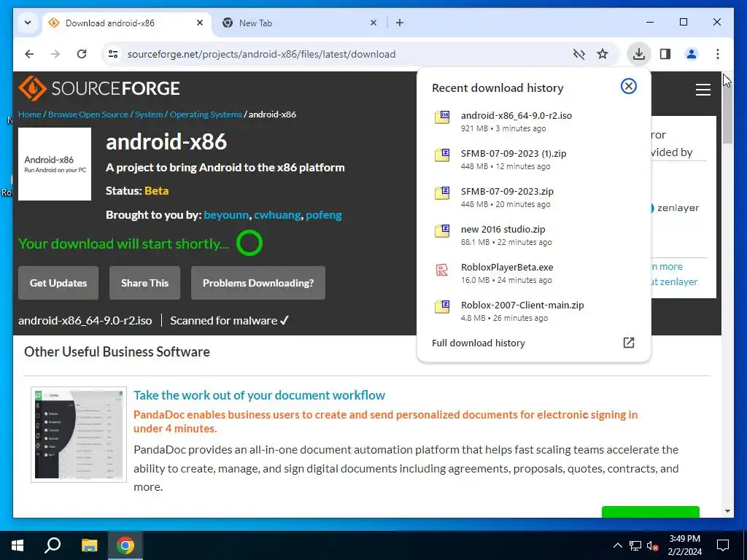Open SFMB-07-09-2023.zip download entry
This screenshot has height=560, width=747.
coord(533,198)
